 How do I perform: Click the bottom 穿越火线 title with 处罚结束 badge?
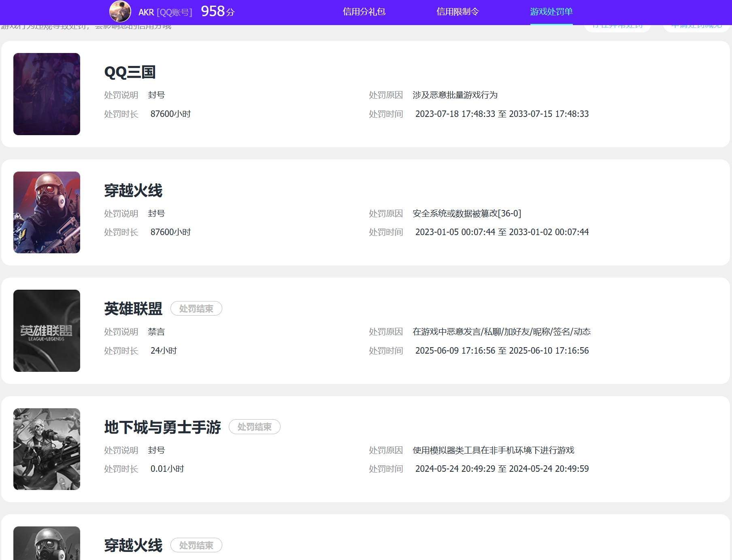coord(133,545)
